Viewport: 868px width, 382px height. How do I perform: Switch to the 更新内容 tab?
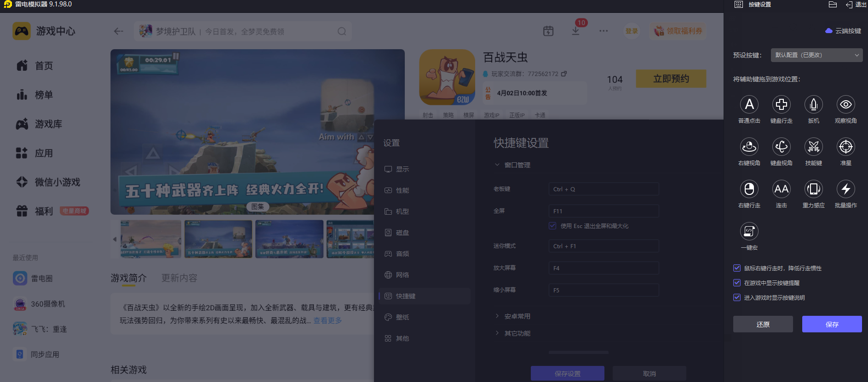click(x=179, y=278)
